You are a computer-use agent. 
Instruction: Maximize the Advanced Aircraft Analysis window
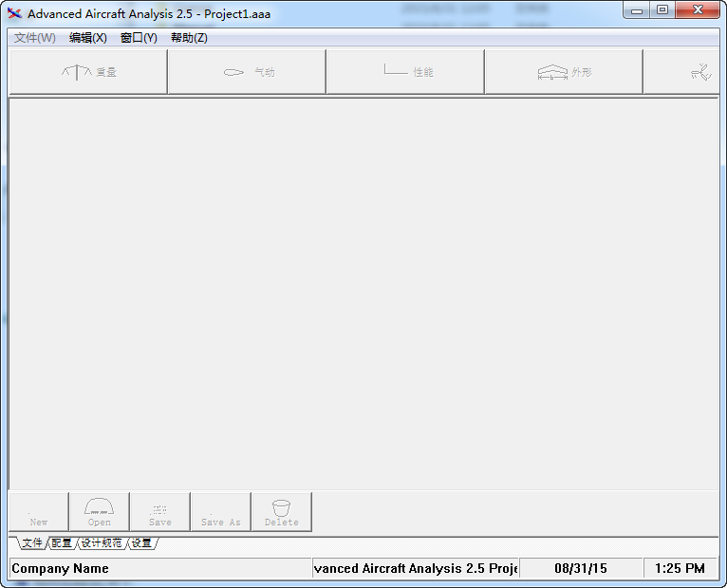[662, 10]
